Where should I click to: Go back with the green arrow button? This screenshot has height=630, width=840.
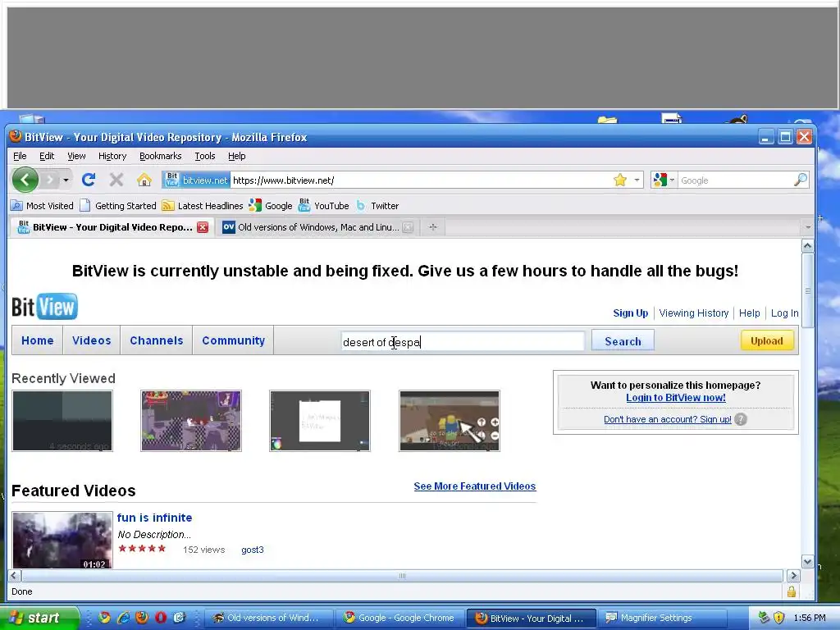[25, 180]
